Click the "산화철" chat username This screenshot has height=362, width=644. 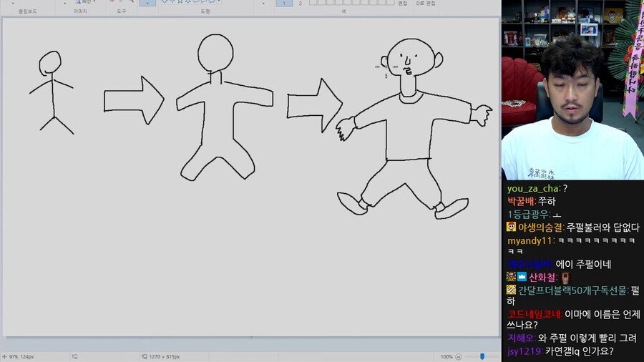pyautogui.click(x=542, y=278)
